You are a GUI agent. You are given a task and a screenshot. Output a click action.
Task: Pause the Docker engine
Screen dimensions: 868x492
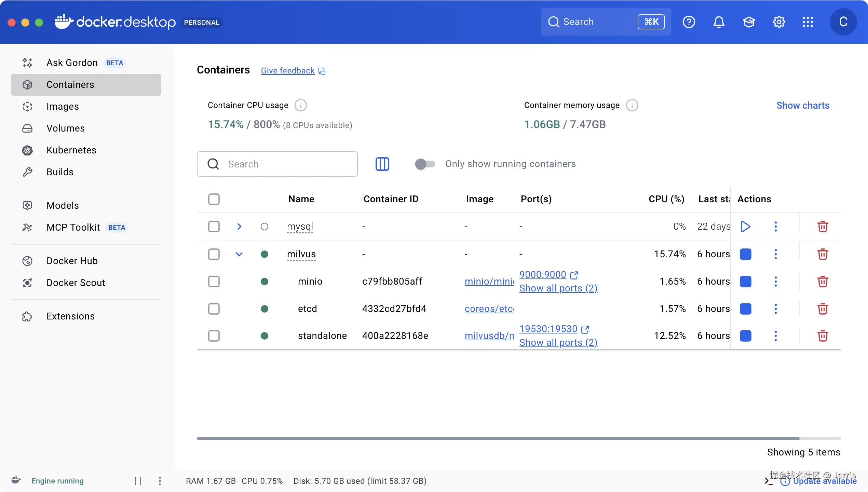(138, 481)
